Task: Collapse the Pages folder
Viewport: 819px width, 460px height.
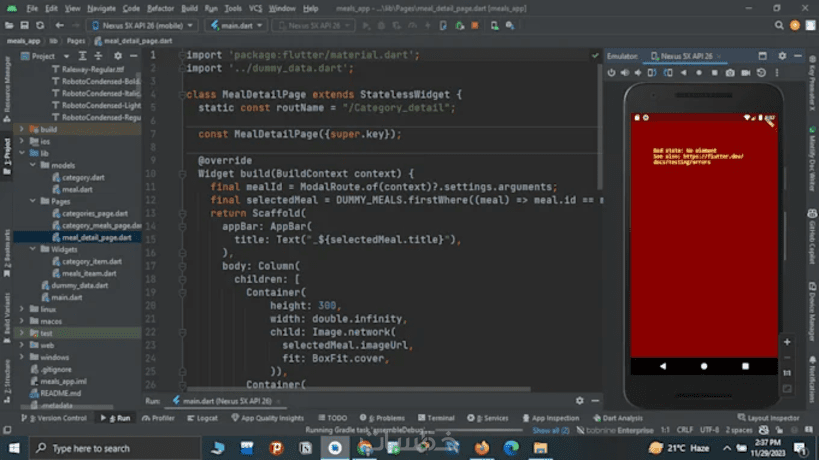Action: (33, 201)
